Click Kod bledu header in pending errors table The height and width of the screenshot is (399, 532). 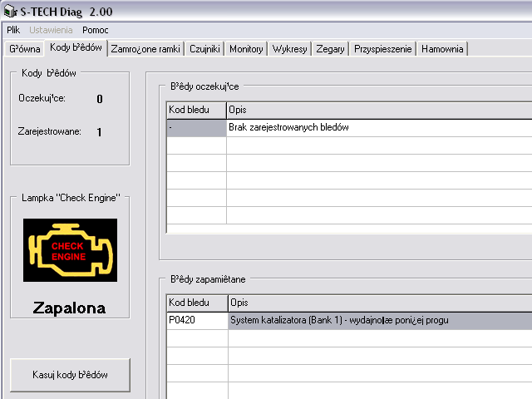coord(196,110)
